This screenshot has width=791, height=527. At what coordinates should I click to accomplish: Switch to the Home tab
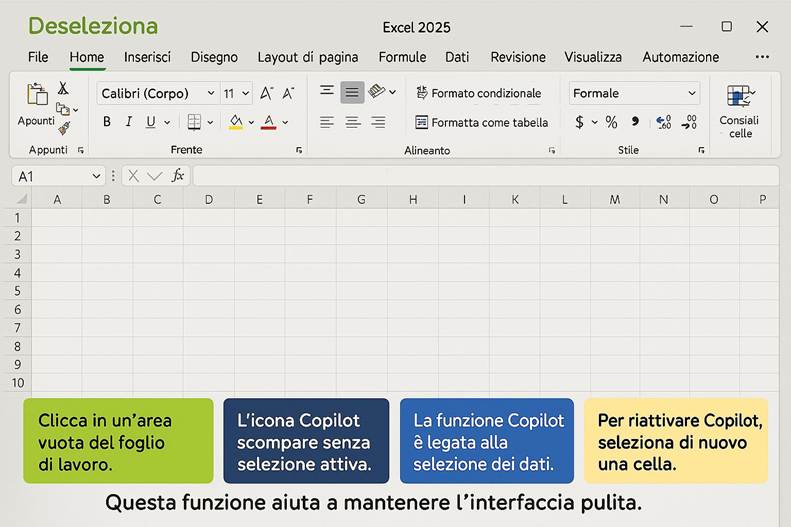click(x=87, y=57)
